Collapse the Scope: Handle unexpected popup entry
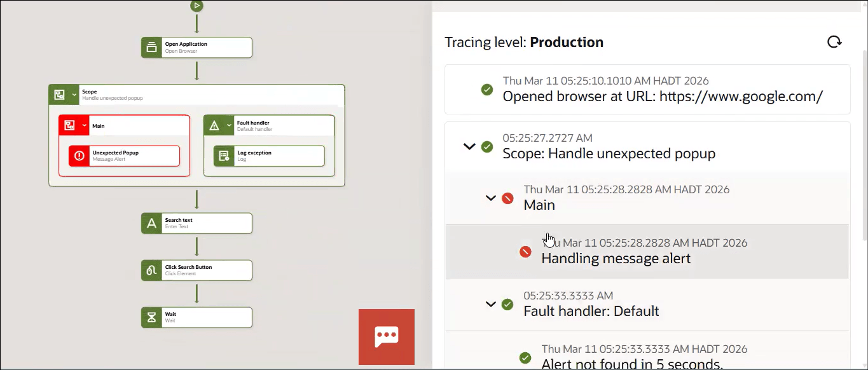 tap(469, 147)
